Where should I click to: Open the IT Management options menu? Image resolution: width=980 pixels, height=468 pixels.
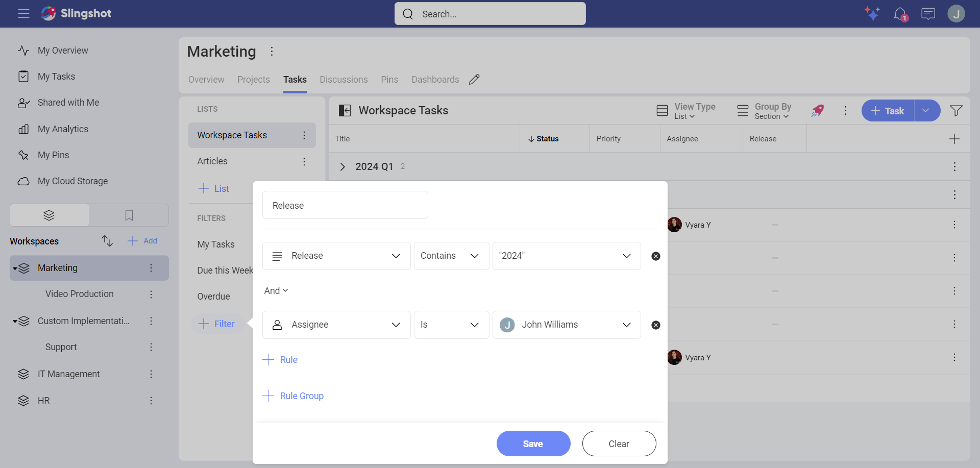coord(151,374)
